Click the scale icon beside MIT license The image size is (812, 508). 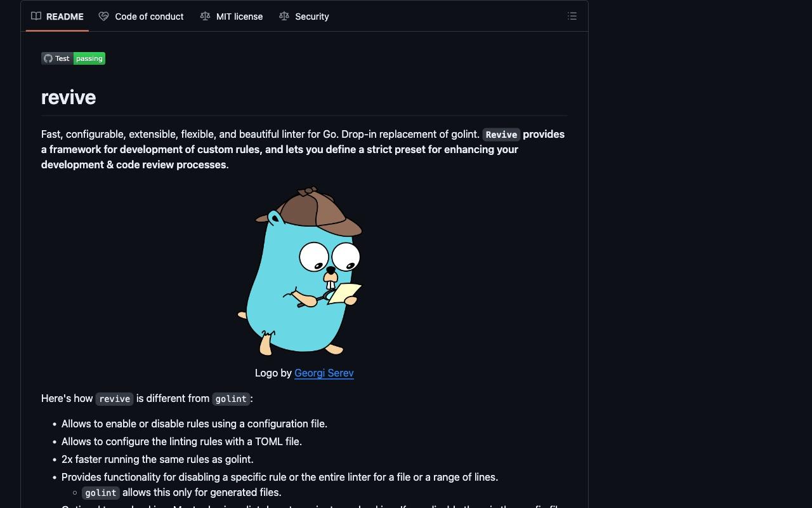pyautogui.click(x=205, y=17)
